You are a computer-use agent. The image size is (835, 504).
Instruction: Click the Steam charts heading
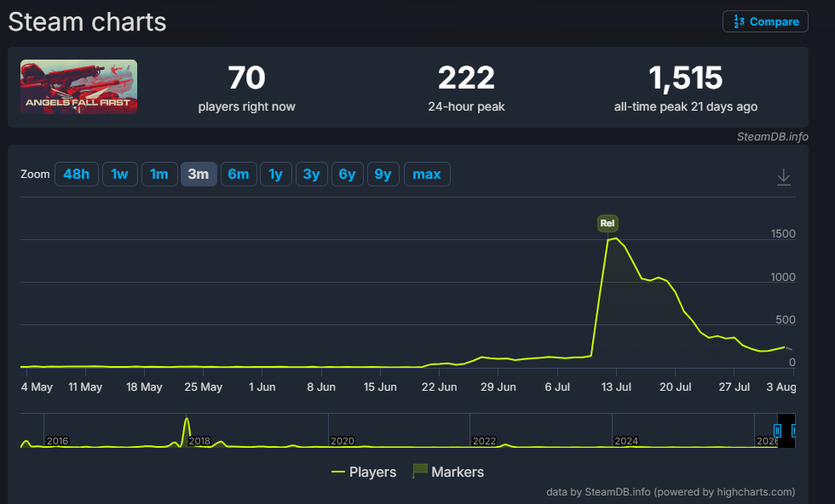[x=87, y=22]
